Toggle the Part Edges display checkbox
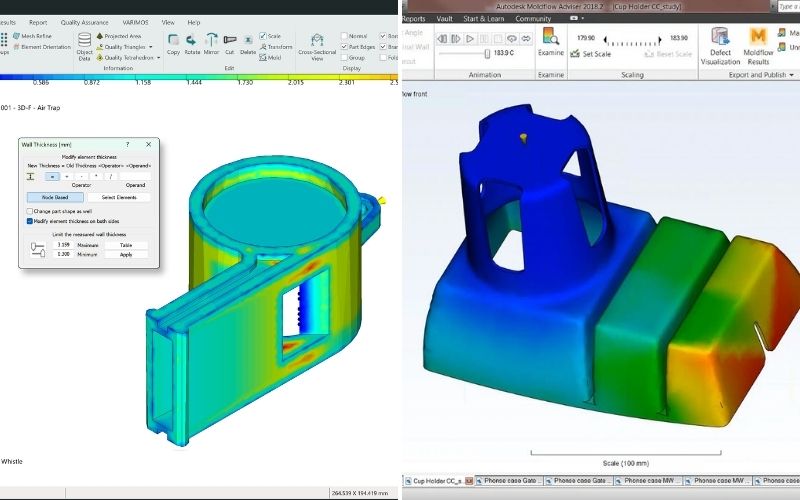The image size is (800, 500). [344, 47]
